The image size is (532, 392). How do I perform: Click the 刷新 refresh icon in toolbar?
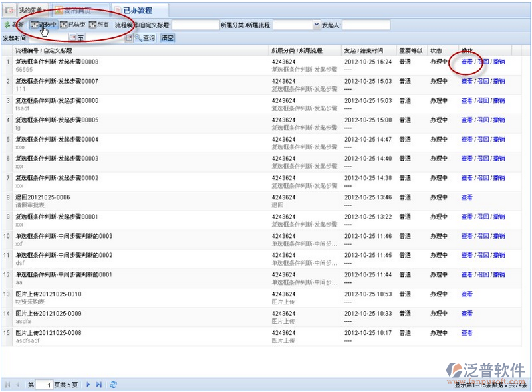pos(7,25)
